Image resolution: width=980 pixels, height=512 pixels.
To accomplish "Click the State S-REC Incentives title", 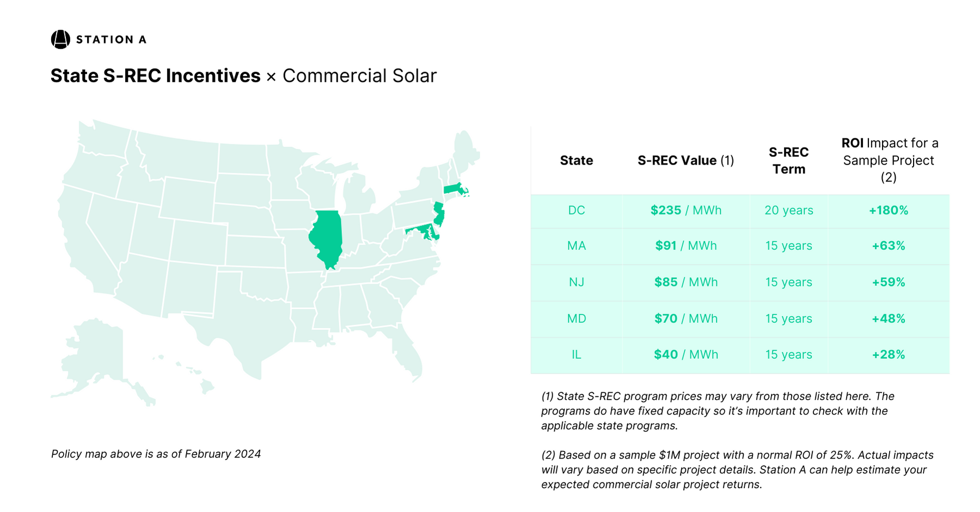I will [156, 76].
